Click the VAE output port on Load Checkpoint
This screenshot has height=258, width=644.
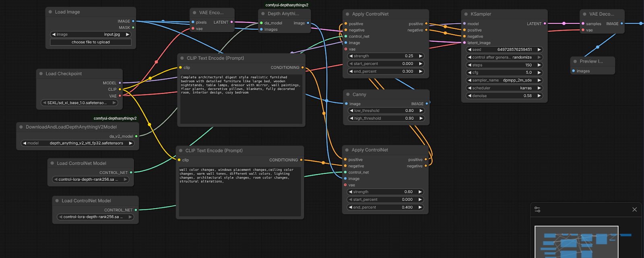point(120,96)
